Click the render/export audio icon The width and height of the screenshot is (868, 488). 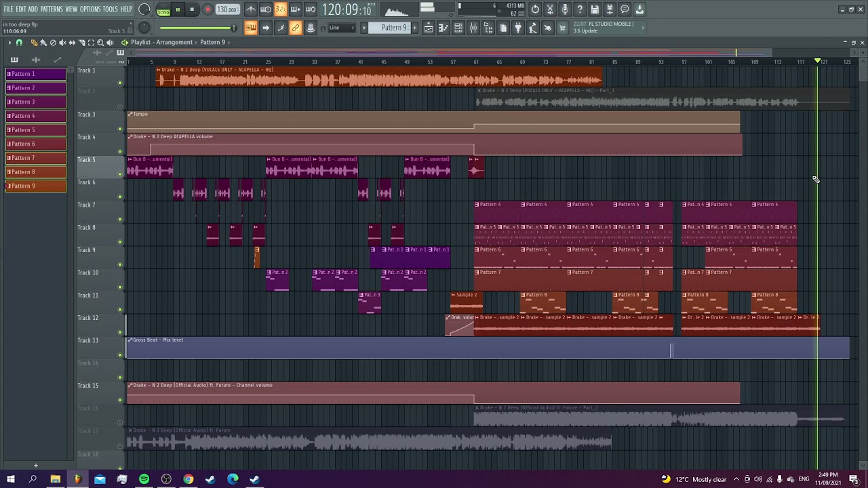pos(610,9)
